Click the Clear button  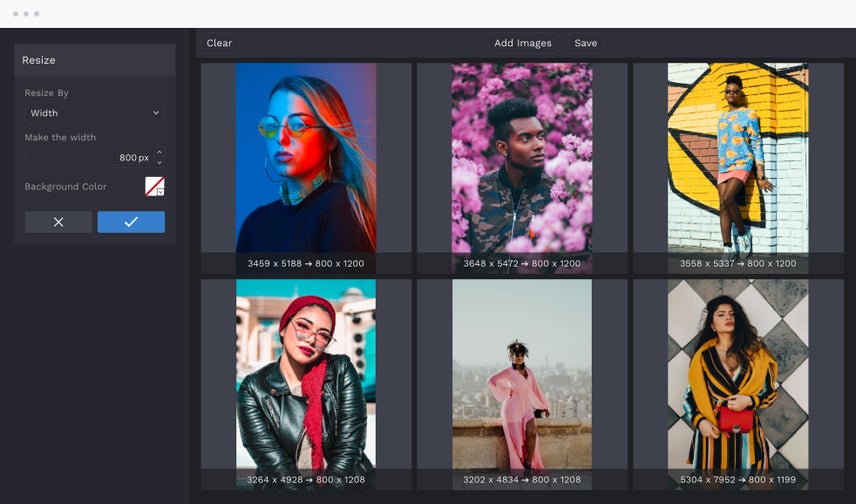point(219,43)
